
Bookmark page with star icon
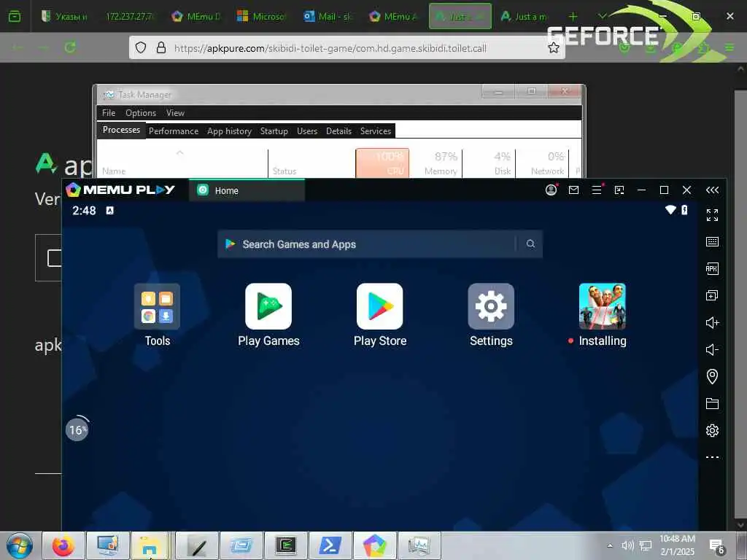[x=553, y=47]
